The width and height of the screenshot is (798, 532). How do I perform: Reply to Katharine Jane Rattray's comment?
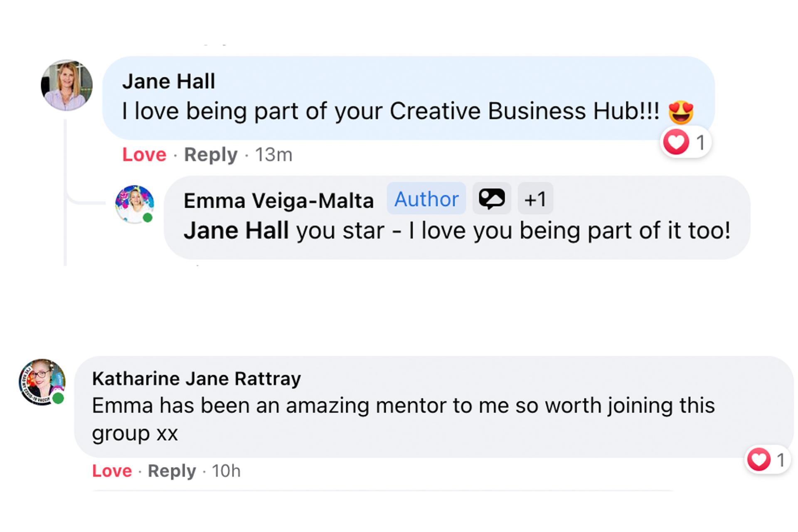(x=172, y=471)
